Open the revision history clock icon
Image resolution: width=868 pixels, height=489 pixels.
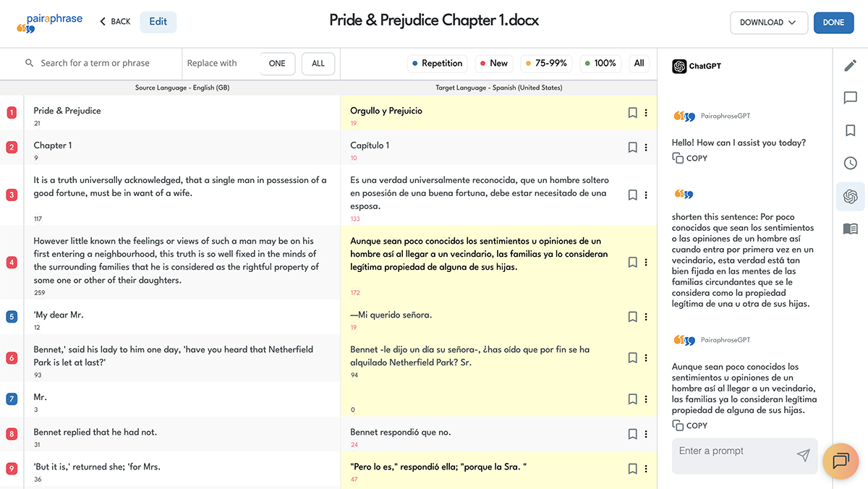click(x=851, y=163)
